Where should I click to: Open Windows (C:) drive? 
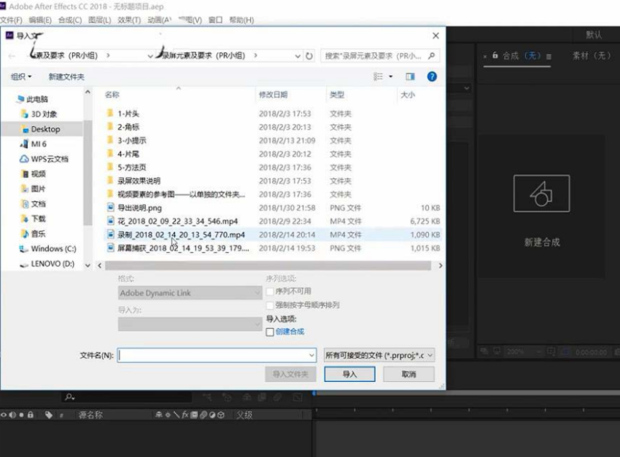48,249
